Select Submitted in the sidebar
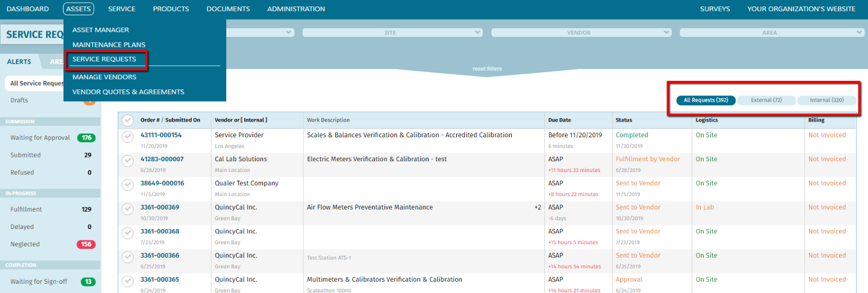 (x=25, y=155)
